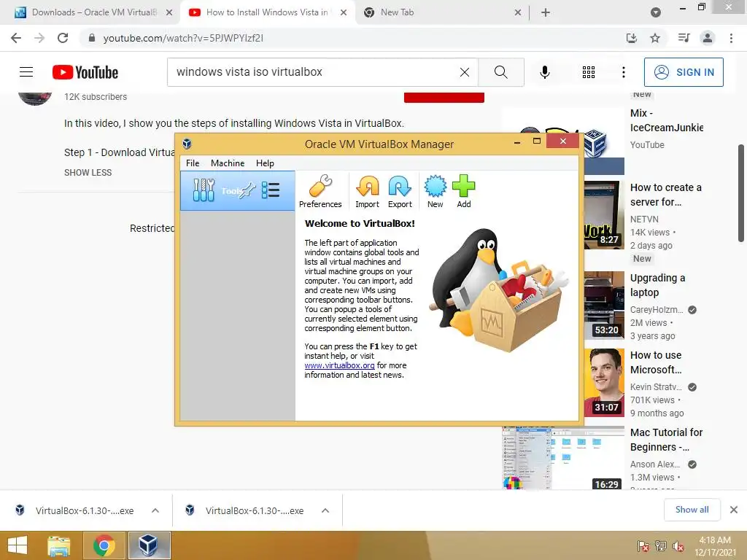Screen dimensions: 747x560
Task: Create a New virtual machine
Action: click(435, 191)
